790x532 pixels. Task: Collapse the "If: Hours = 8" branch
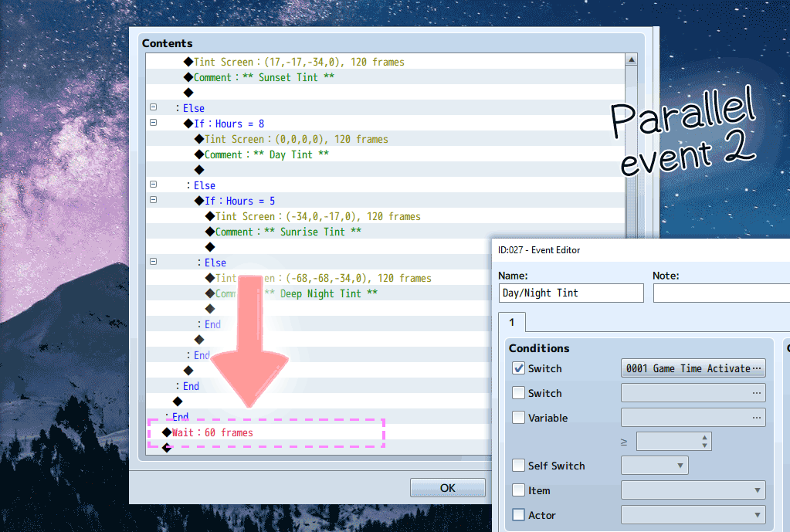pyautogui.click(x=152, y=122)
